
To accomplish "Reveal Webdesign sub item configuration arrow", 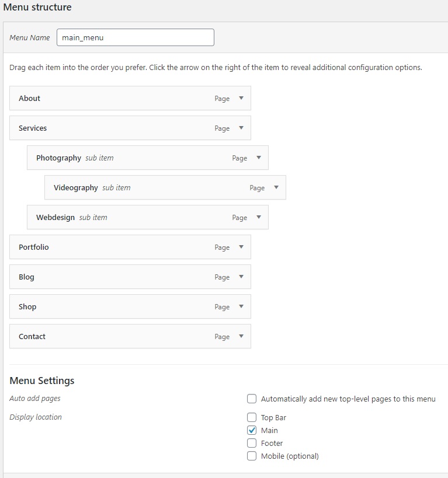I will (x=259, y=217).
